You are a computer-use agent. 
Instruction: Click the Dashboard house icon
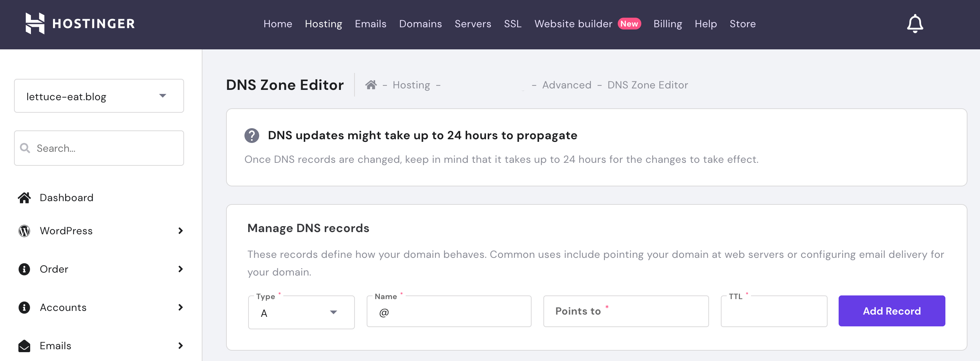click(x=24, y=198)
